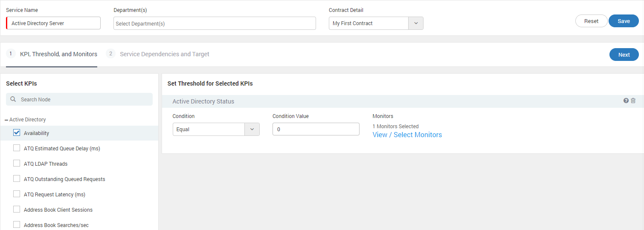Open the View / Select Monitors link
This screenshot has height=230, width=644.
click(x=407, y=135)
